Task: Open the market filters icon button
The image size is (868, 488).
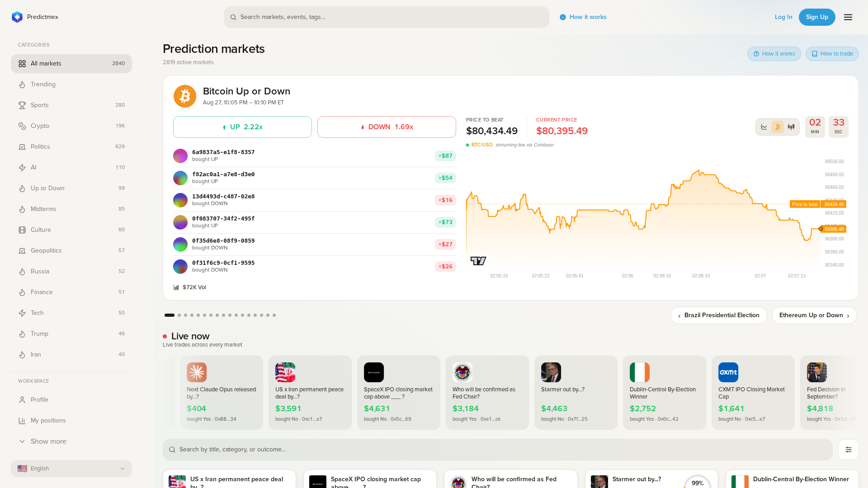Action: pos(849,450)
